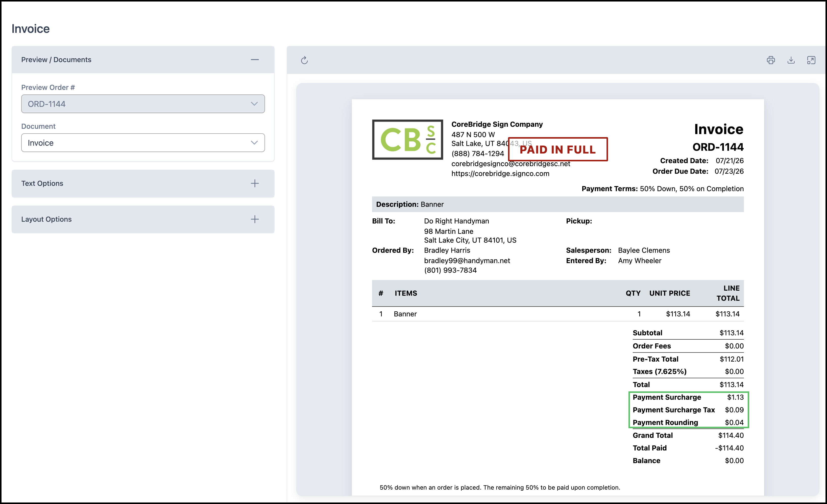
Task: Open the preview in expanded view
Action: [811, 60]
